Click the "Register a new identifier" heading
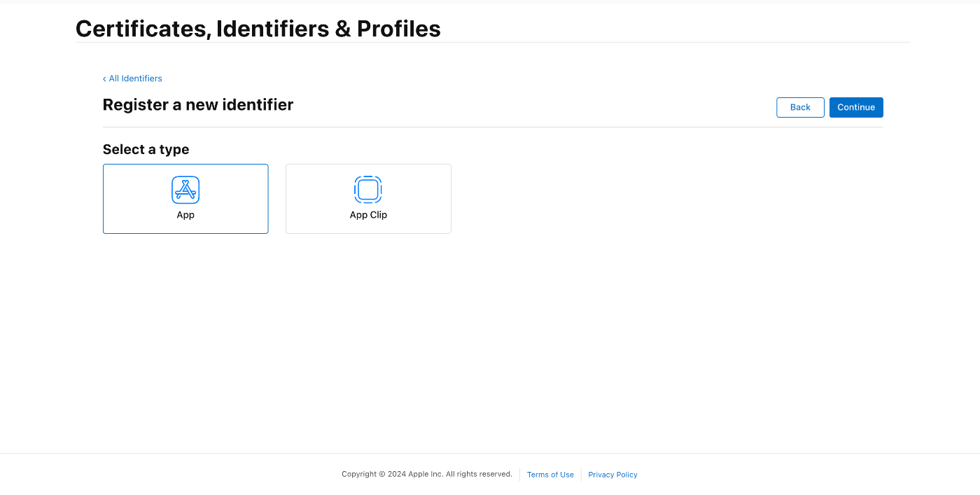This screenshot has height=495, width=980. pos(198,105)
